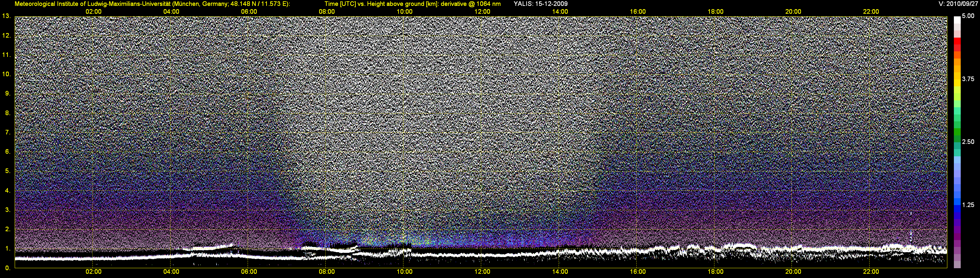Click the 22:00 label on the lower time axis
This screenshot has height=278, width=980.
(871, 272)
